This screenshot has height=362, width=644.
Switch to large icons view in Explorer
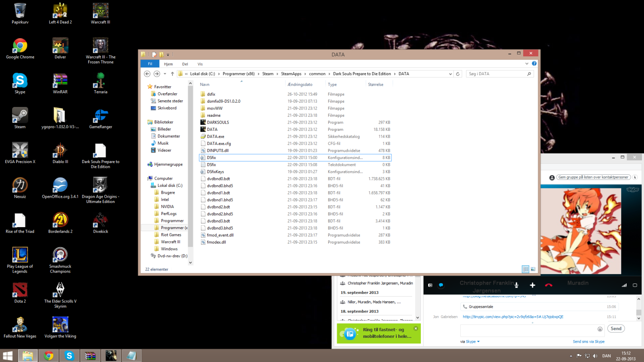pyautogui.click(x=533, y=269)
